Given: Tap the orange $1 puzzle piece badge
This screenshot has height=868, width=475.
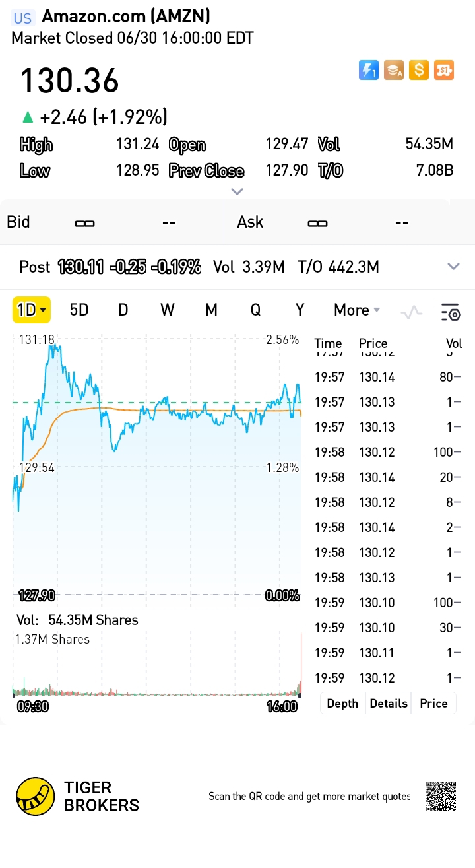Looking at the screenshot, I should click(444, 70).
